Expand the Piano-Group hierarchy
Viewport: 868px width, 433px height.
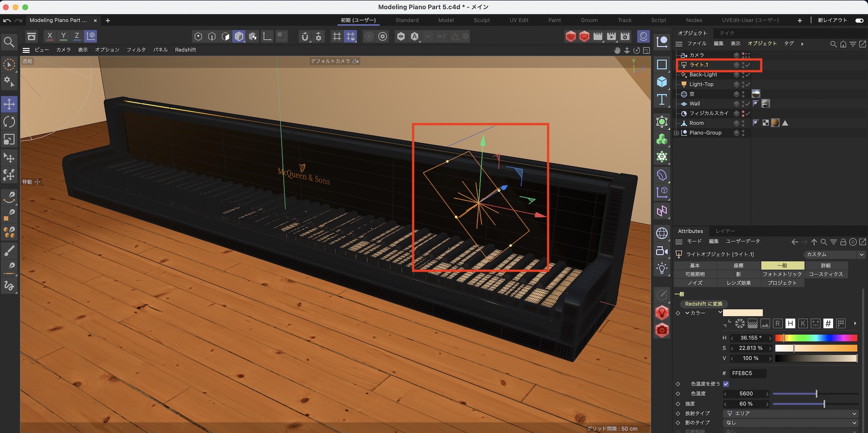coord(676,133)
